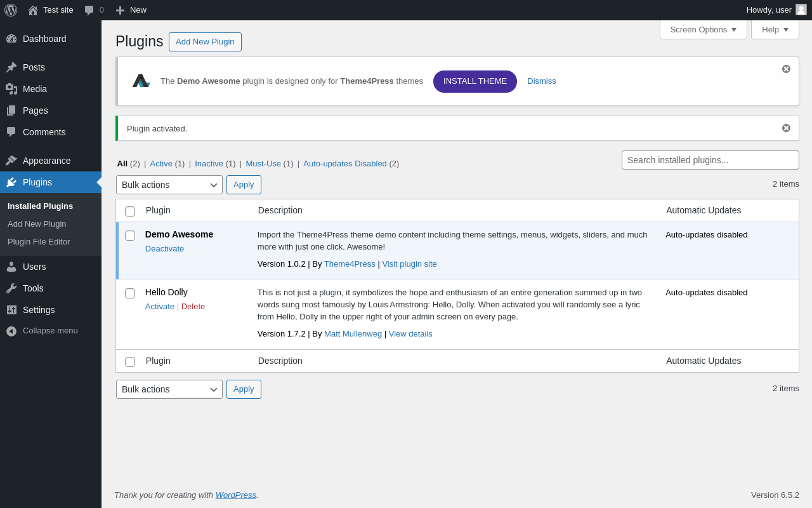Click the INSTALL THEME button
Image resolution: width=812 pixels, height=508 pixels.
pos(475,81)
